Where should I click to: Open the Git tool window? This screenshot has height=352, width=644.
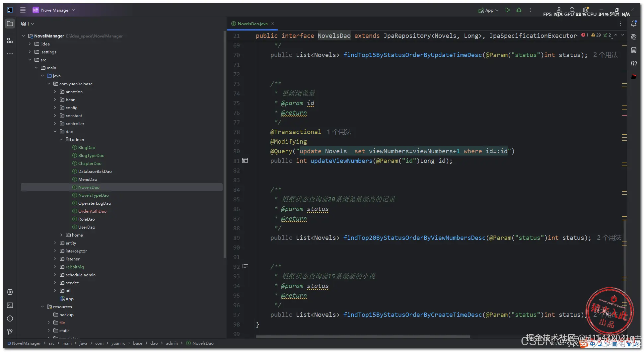point(10,332)
